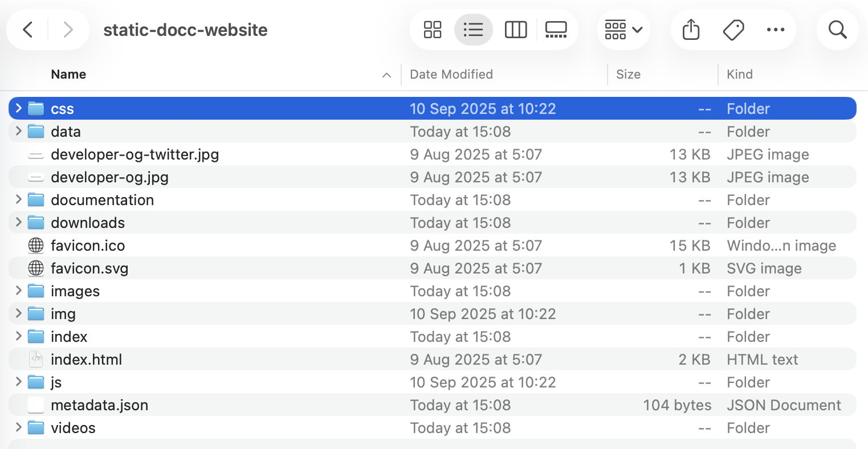
Task: Open the Share menu icon
Action: [690, 29]
